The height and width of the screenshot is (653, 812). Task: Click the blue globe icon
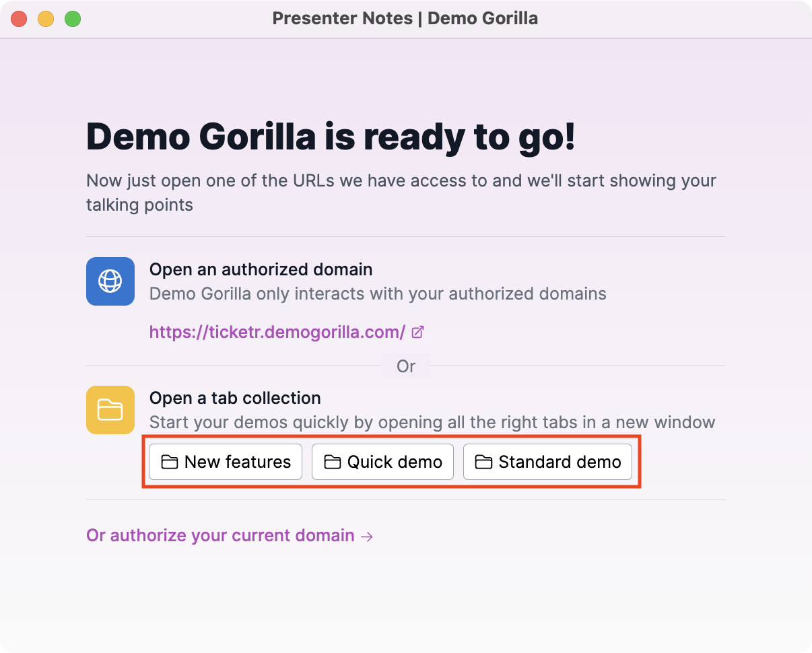click(x=110, y=281)
